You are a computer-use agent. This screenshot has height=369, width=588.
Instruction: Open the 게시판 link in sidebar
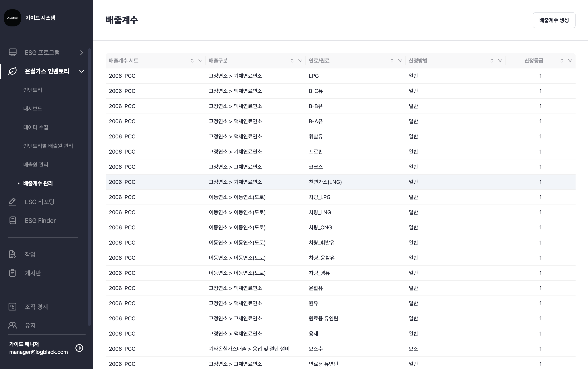[x=33, y=273]
